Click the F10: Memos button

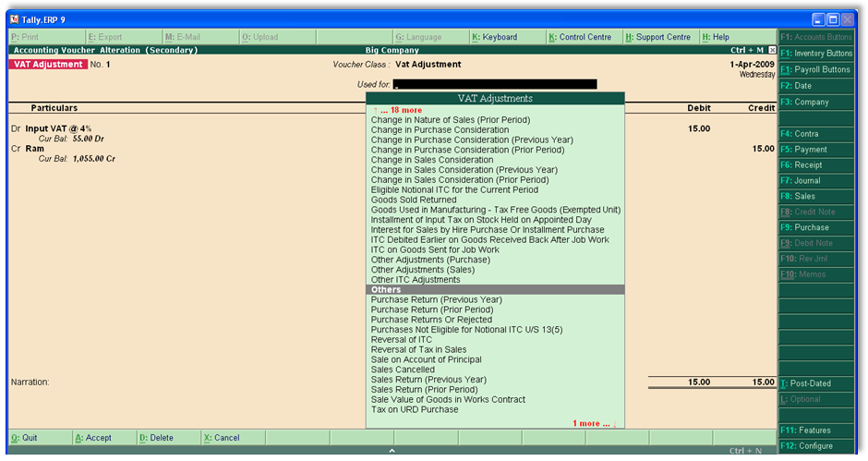point(816,274)
